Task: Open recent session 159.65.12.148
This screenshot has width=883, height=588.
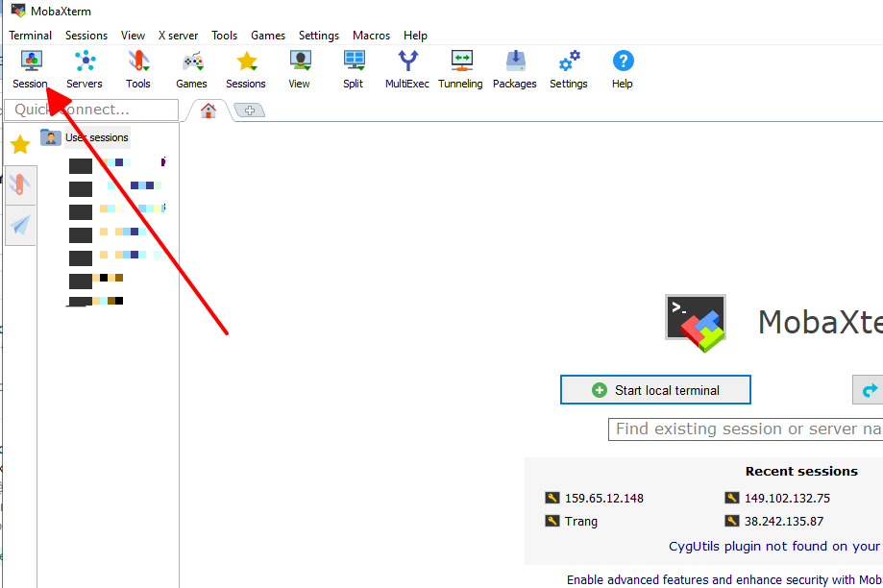Action: (594, 498)
